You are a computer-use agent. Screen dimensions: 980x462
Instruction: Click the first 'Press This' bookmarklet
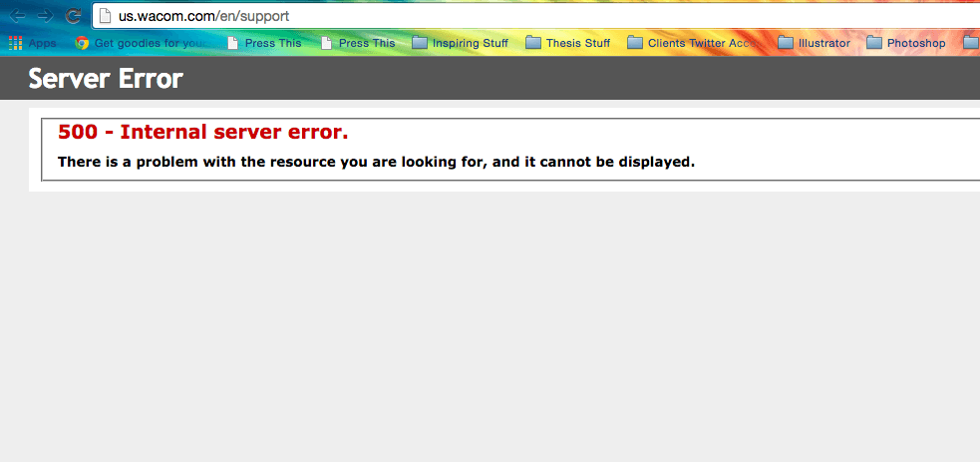click(x=264, y=43)
